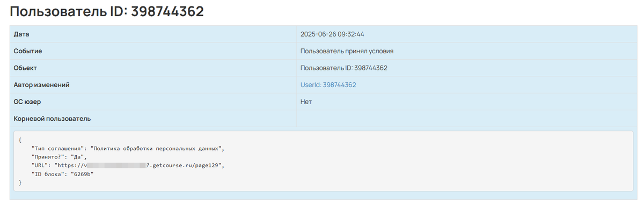The image size is (644, 202).
Task: Click the "URL" JSON line with getcourse.ru/page129
Action: [x=127, y=165]
